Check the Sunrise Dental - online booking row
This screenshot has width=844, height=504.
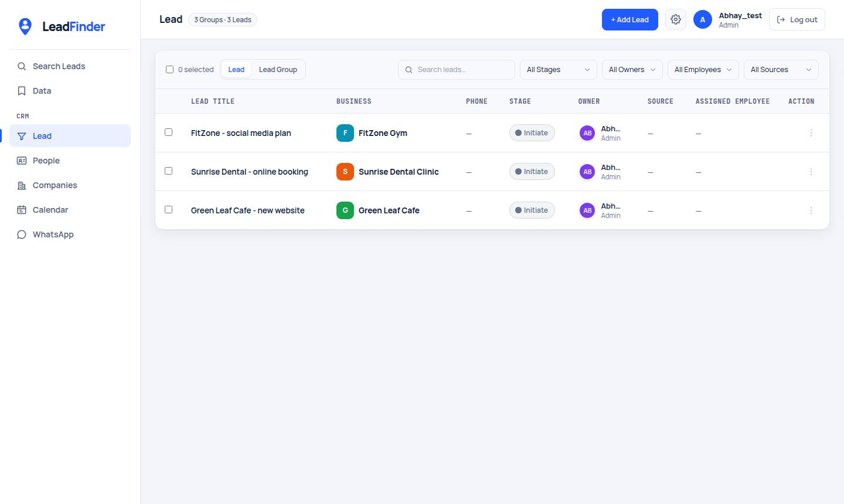tap(169, 171)
